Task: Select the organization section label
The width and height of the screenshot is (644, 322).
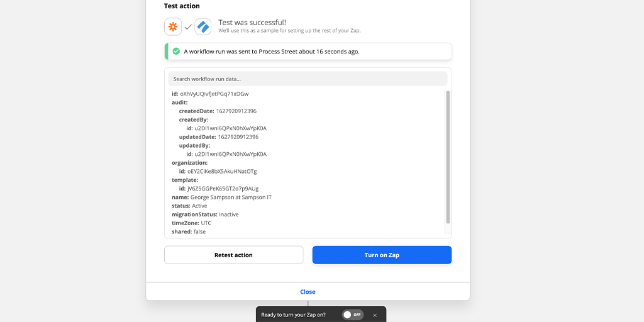Action: point(189,163)
